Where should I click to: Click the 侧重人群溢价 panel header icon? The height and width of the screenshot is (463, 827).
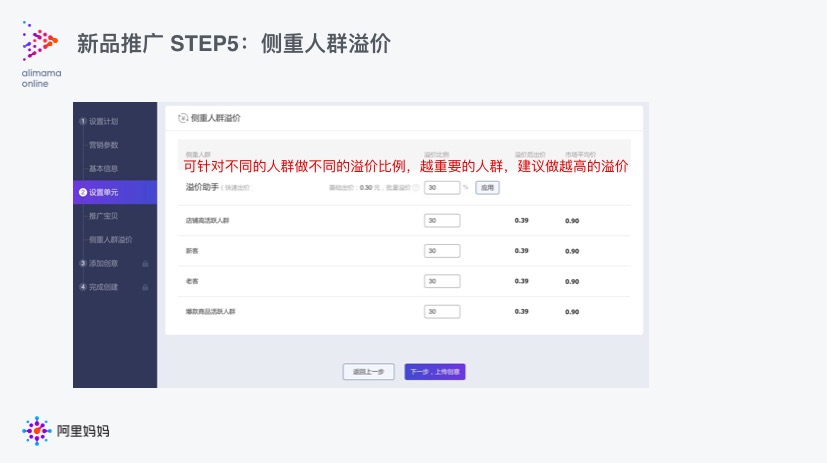click(x=183, y=118)
